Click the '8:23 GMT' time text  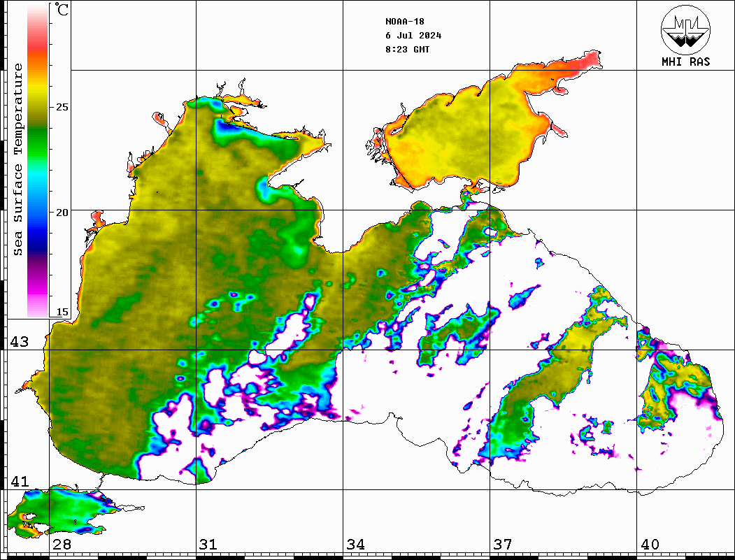(x=407, y=49)
